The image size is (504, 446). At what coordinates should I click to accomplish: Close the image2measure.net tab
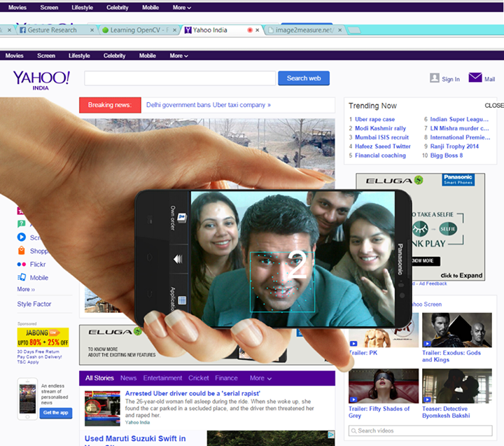point(340,30)
